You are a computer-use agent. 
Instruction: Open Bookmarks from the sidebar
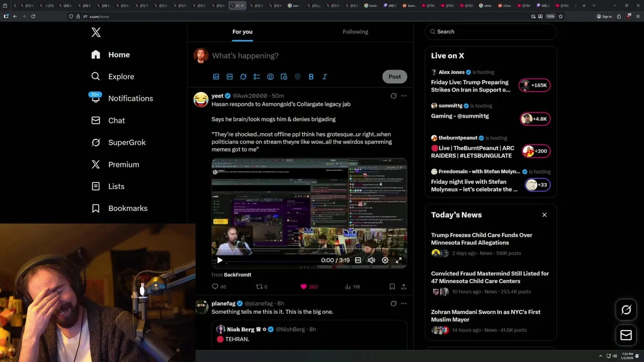pos(119,208)
